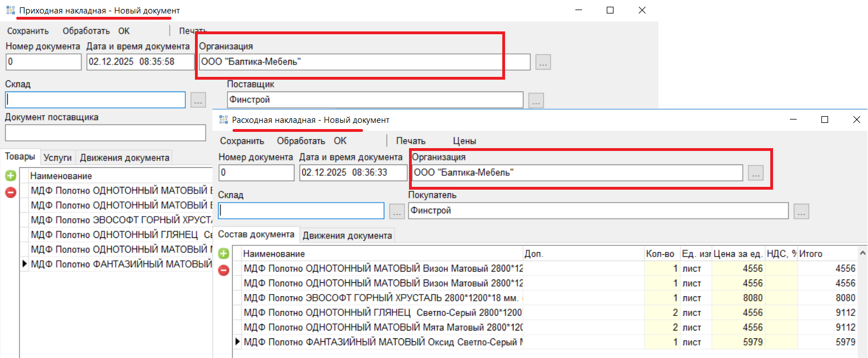
Task: Click red minus icon in Расходная накладная table
Action: 224,270
